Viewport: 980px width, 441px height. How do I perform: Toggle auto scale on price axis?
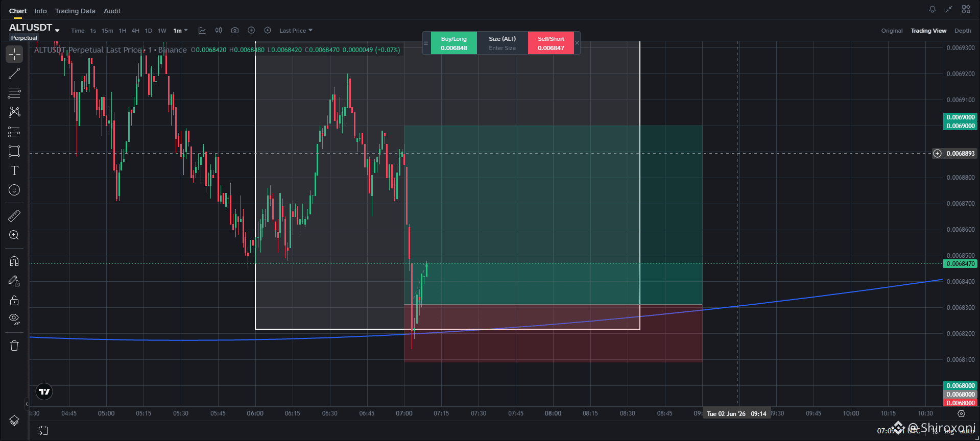point(967,431)
